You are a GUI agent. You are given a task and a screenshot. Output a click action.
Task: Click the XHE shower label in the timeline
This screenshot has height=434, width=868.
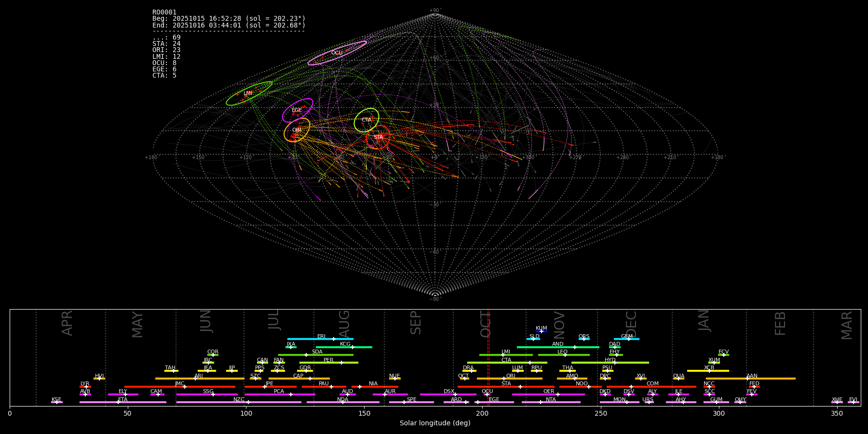point(837,400)
